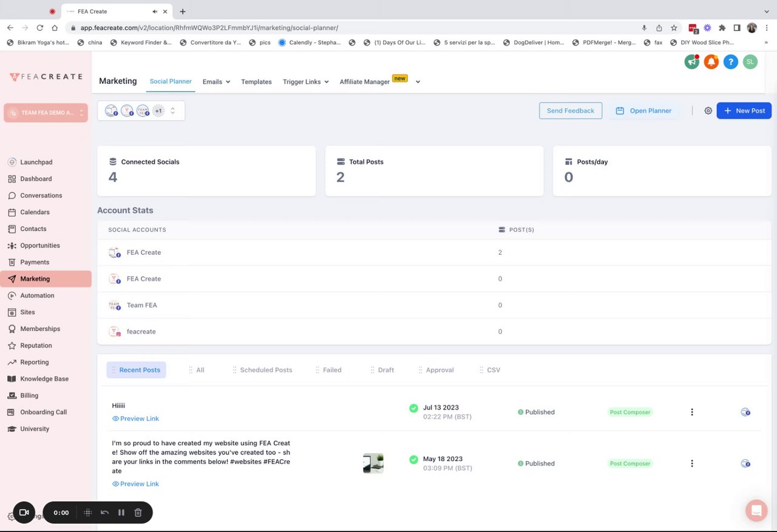Image resolution: width=777 pixels, height=532 pixels.
Task: Pause the screen recording
Action: pos(121,513)
